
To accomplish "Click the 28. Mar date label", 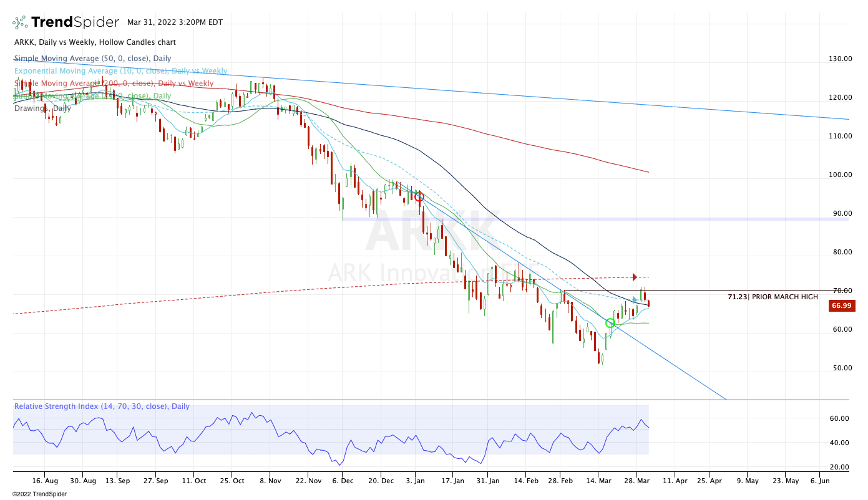I will click(636, 481).
